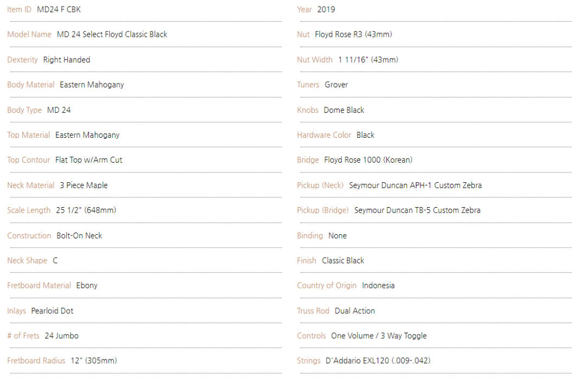Select the Ebony fretboard material value
This screenshot has width=586, height=392.
pyautogui.click(x=87, y=286)
